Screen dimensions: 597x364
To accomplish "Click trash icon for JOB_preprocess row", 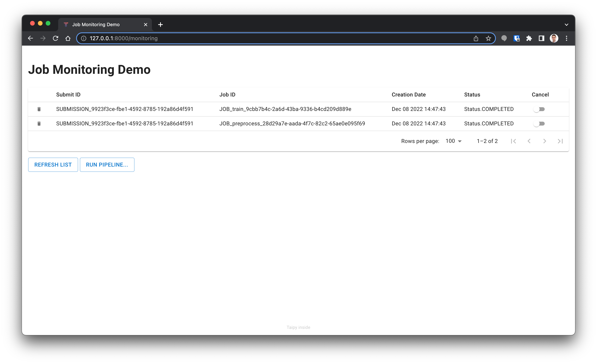I will pos(39,124).
